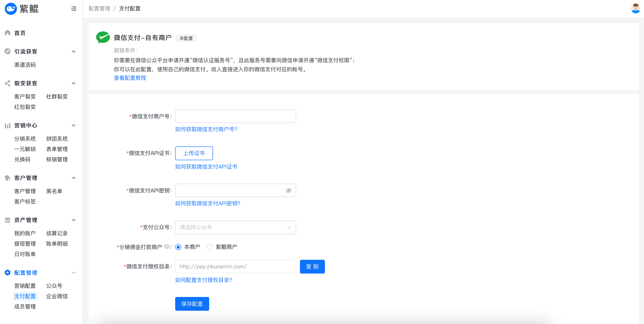Viewport: 644px width, 324px height.
Task: Focus the 微信支付商户号 input field
Action: [236, 116]
